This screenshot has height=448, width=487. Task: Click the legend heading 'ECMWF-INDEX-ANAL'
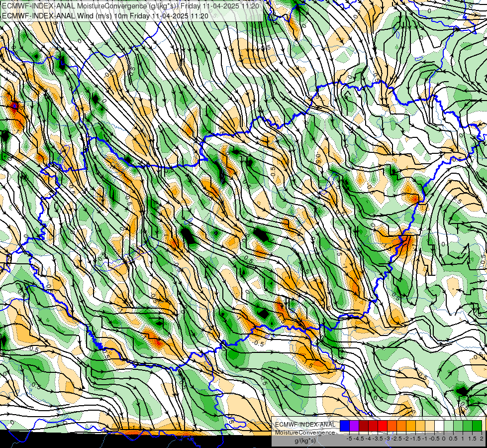click(x=305, y=425)
